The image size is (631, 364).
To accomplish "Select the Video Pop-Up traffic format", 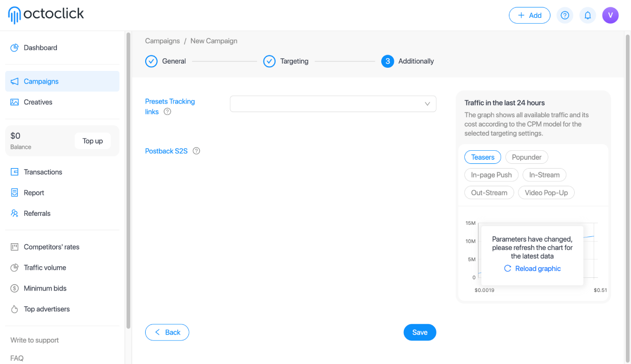I will [x=546, y=193].
